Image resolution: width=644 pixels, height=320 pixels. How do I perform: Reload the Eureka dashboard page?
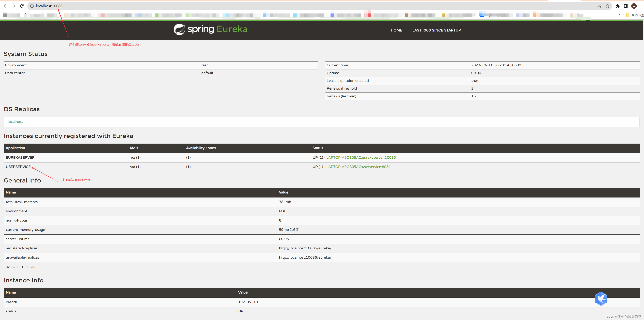pyautogui.click(x=22, y=6)
